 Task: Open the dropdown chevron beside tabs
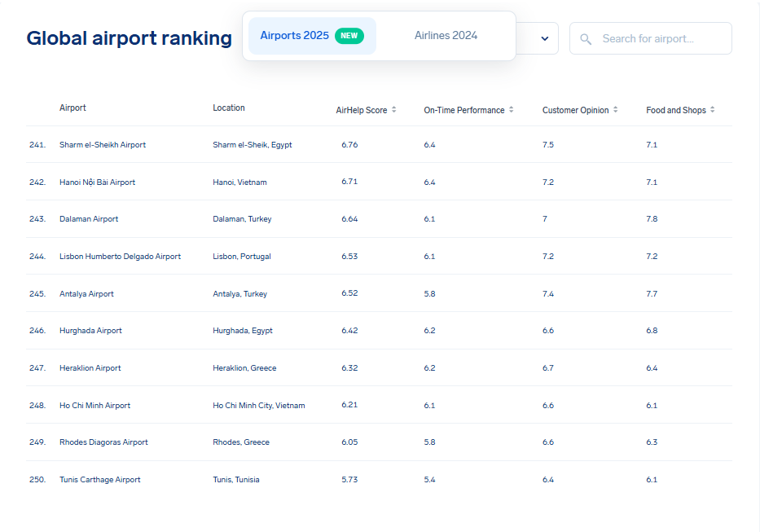pos(545,38)
